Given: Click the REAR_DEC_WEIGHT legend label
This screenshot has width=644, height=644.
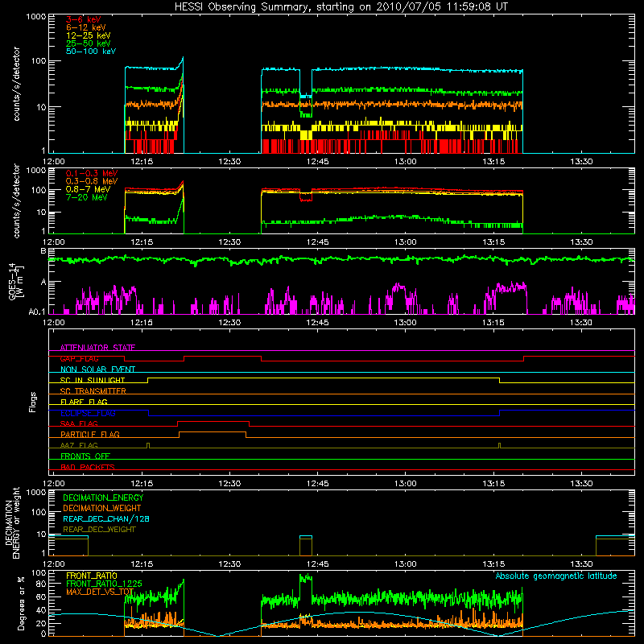Looking at the screenshot, I should pyautogui.click(x=99, y=530).
